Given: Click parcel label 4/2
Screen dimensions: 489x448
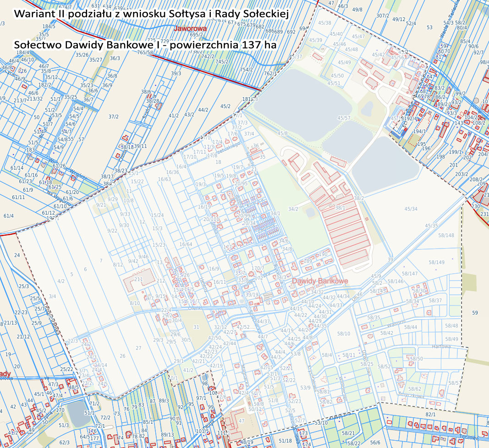Looking at the screenshot, I should [x=60, y=281].
